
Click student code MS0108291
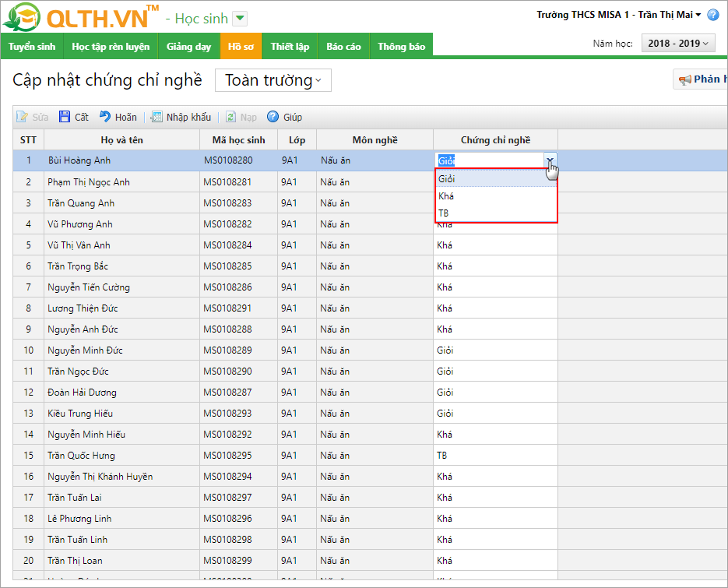(227, 308)
